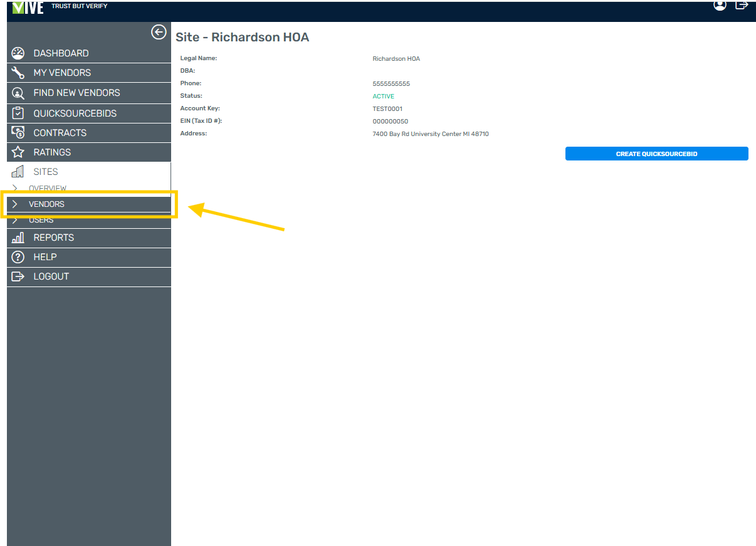Open the user profile icon in header
This screenshot has width=756, height=546.
[720, 5]
